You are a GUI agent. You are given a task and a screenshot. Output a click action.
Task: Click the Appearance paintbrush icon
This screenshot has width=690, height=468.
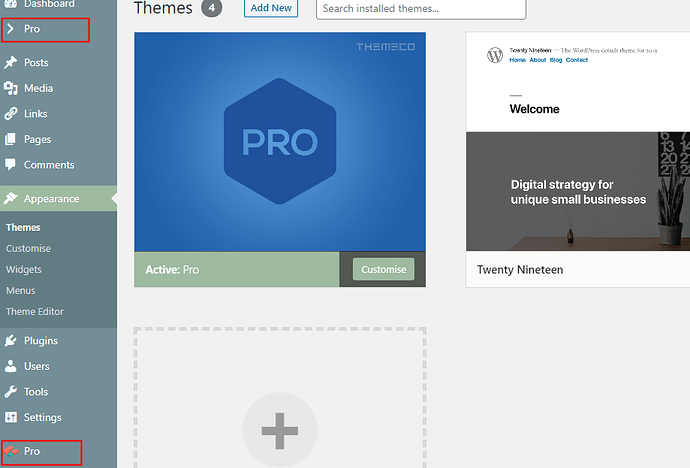pos(11,198)
